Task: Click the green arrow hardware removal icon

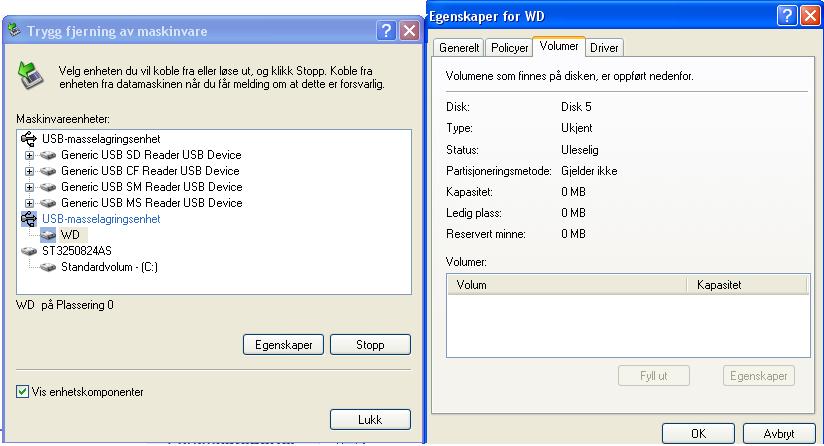Action: point(29,75)
